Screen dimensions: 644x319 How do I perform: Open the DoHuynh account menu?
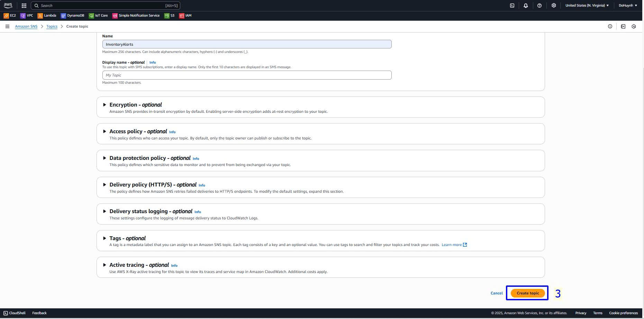click(628, 6)
